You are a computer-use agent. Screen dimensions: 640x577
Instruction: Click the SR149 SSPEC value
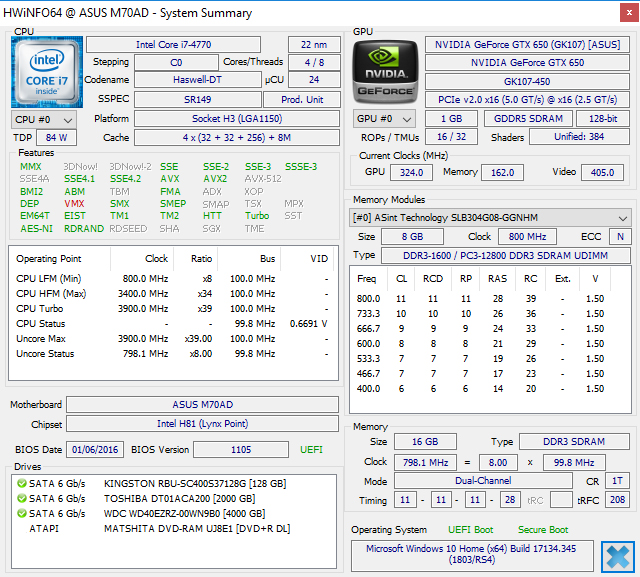pyautogui.click(x=198, y=100)
